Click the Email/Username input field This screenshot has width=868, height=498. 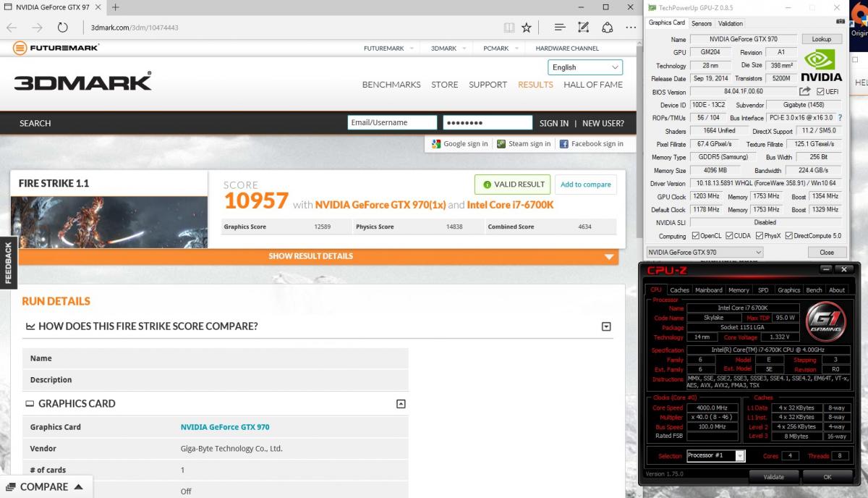click(x=392, y=122)
